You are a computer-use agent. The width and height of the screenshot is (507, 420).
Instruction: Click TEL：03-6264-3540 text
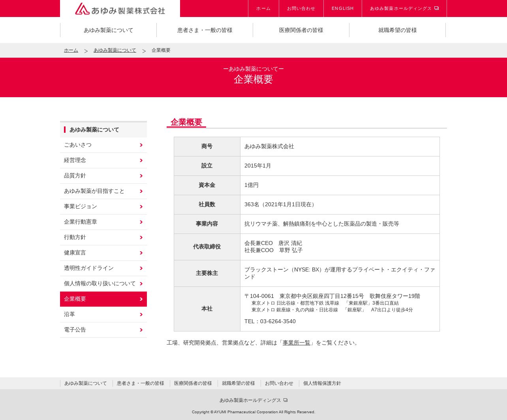click(x=270, y=321)
